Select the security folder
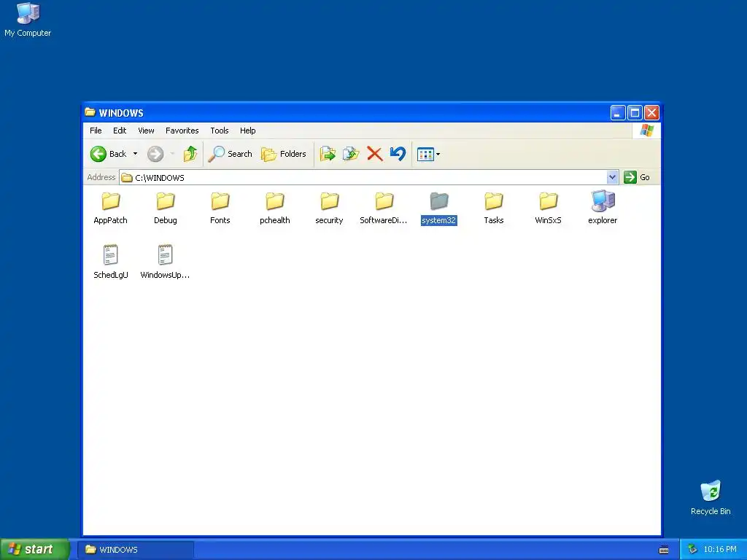Image resolution: width=747 pixels, height=560 pixels. pyautogui.click(x=329, y=208)
